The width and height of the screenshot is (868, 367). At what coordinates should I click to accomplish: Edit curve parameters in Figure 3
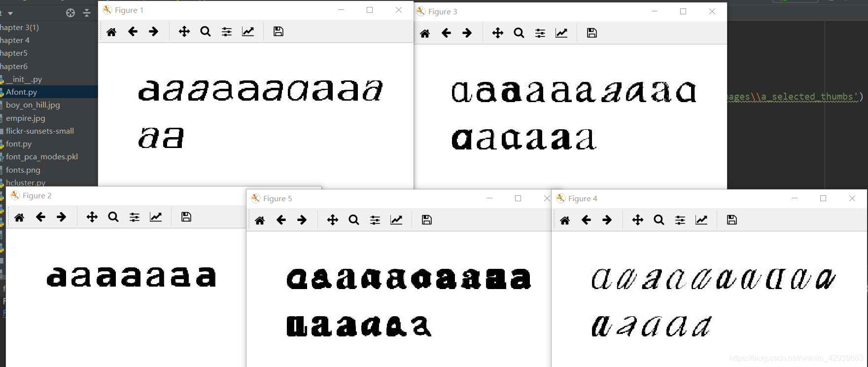click(561, 33)
